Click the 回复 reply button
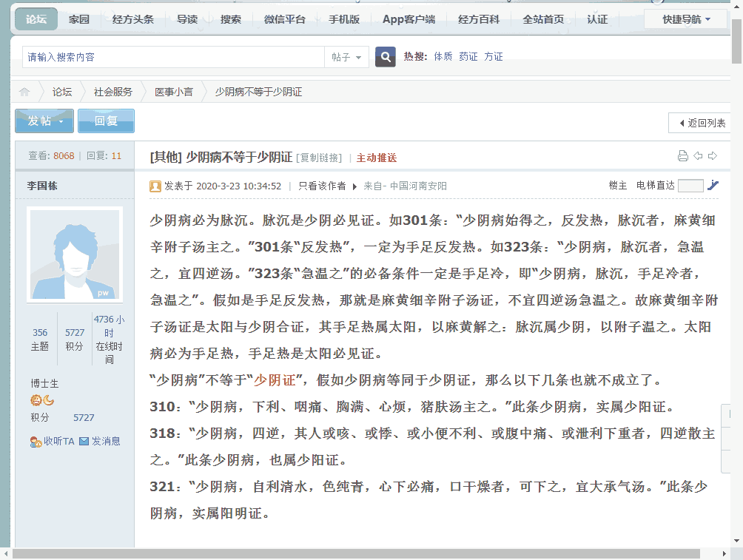Image resolution: width=743 pixels, height=560 pixels. [106, 121]
